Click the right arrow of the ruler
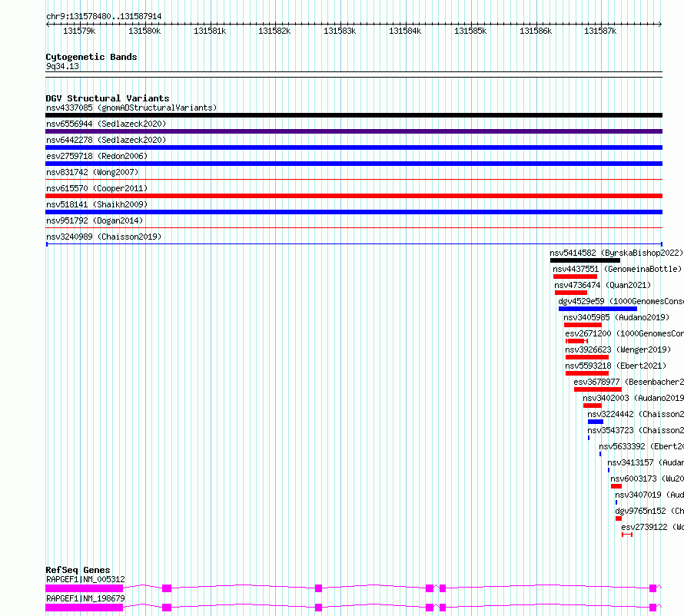The width and height of the screenshot is (684, 616). point(660,24)
